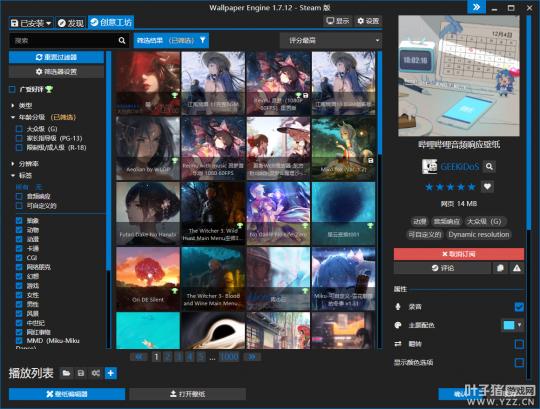Image resolution: width=540 pixels, height=409 pixels.
Task: Open the theme color swatch dropdown
Action: pyautogui.click(x=512, y=325)
